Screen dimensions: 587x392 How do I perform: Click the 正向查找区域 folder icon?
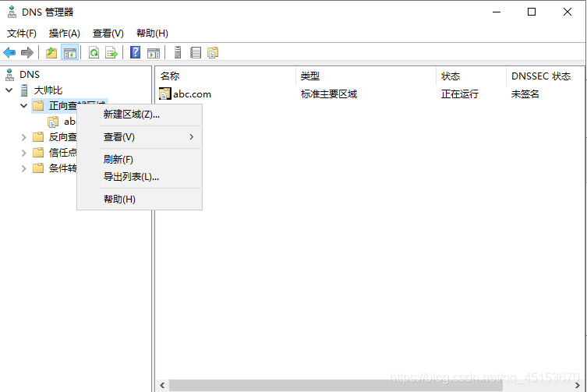pos(38,106)
